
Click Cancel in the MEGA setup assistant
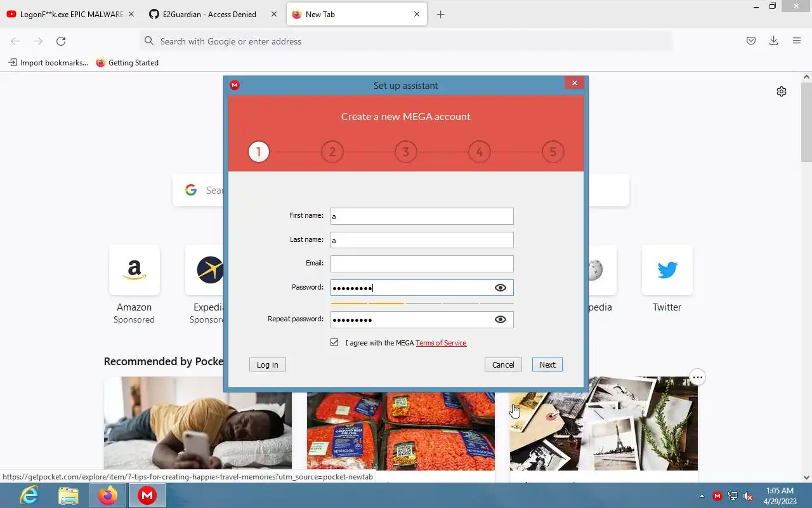[503, 364]
